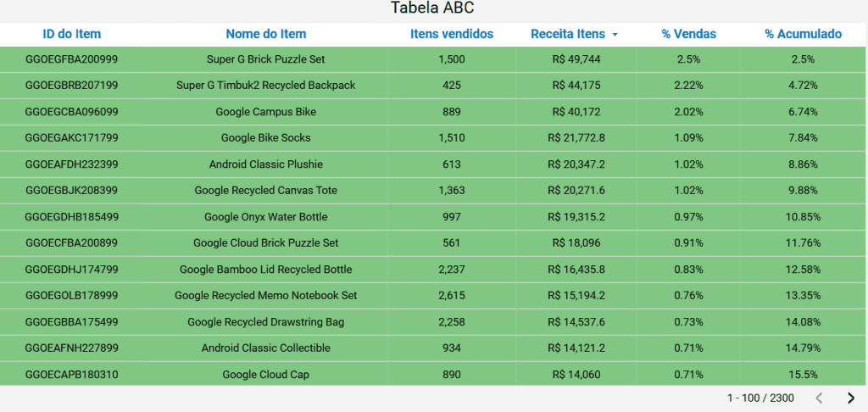Click the Google Bike Socks row
The width and height of the screenshot is (868, 412).
266,138
